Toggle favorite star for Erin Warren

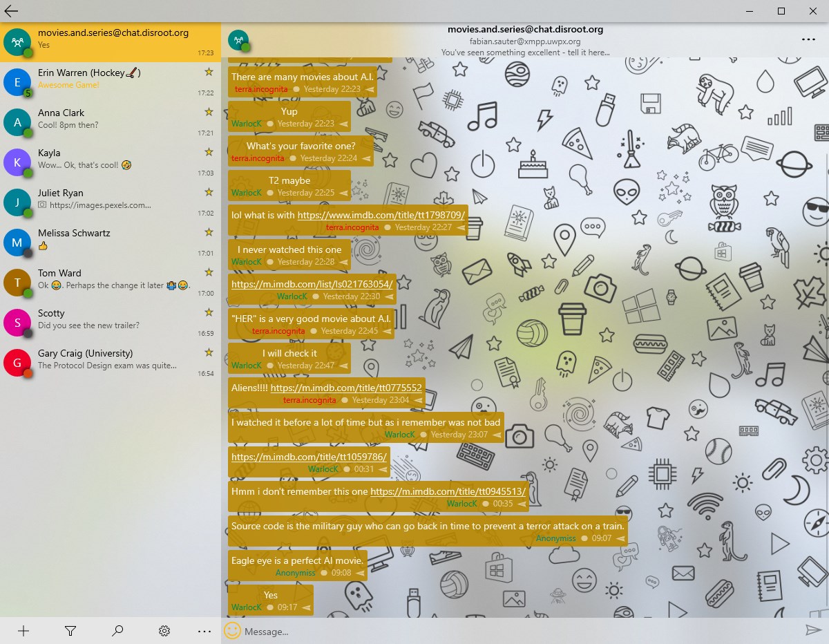208,72
